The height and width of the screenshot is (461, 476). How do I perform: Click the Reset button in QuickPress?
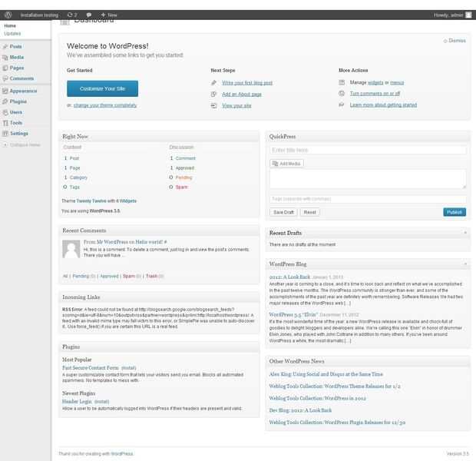tap(309, 212)
